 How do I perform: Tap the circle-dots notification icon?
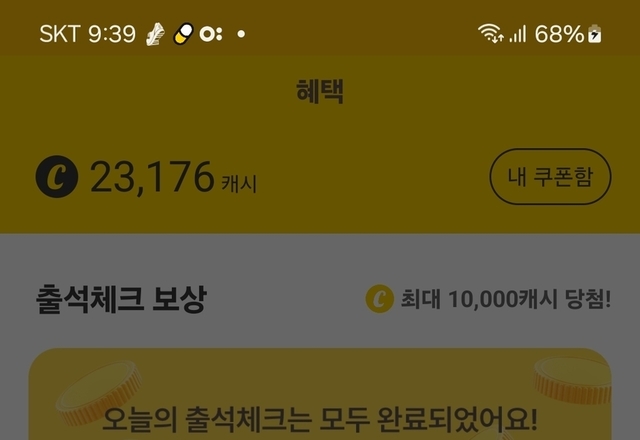click(x=211, y=34)
